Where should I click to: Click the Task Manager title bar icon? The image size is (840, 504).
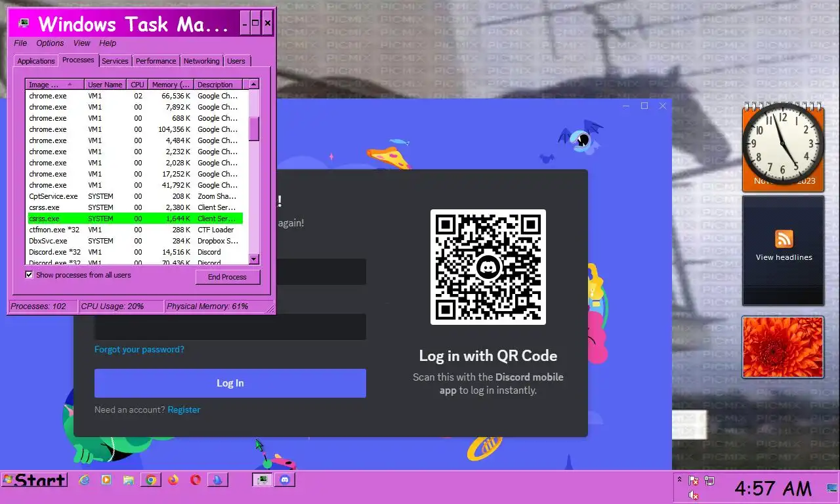pyautogui.click(x=24, y=23)
